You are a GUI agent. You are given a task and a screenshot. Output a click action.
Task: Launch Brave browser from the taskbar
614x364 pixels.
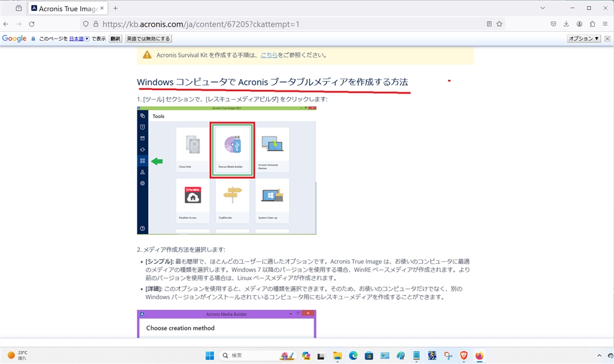click(x=463, y=356)
